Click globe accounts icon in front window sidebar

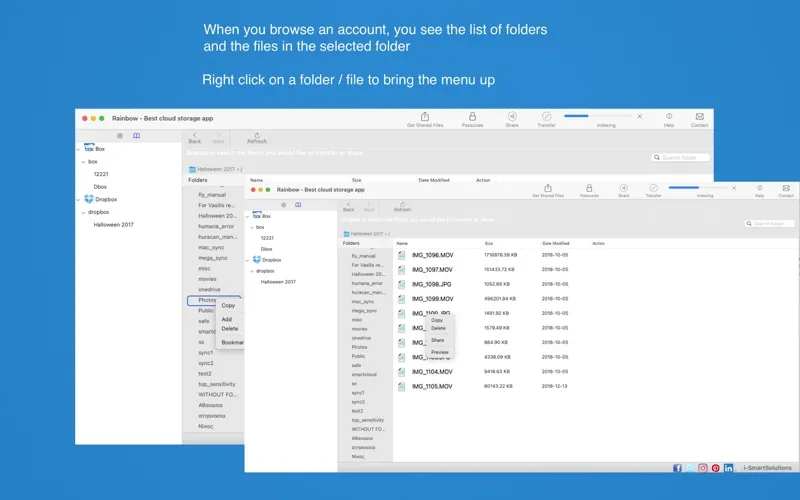284,205
